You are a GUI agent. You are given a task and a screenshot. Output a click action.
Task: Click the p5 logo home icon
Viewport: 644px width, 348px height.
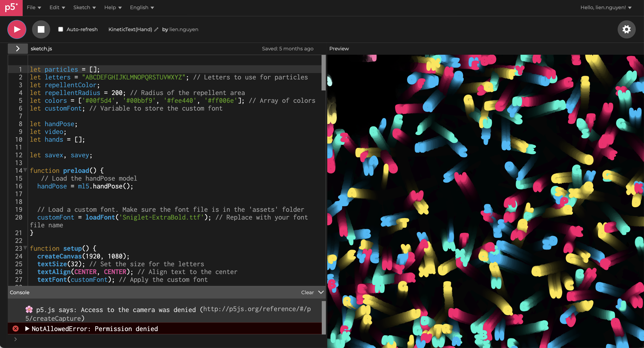11,8
